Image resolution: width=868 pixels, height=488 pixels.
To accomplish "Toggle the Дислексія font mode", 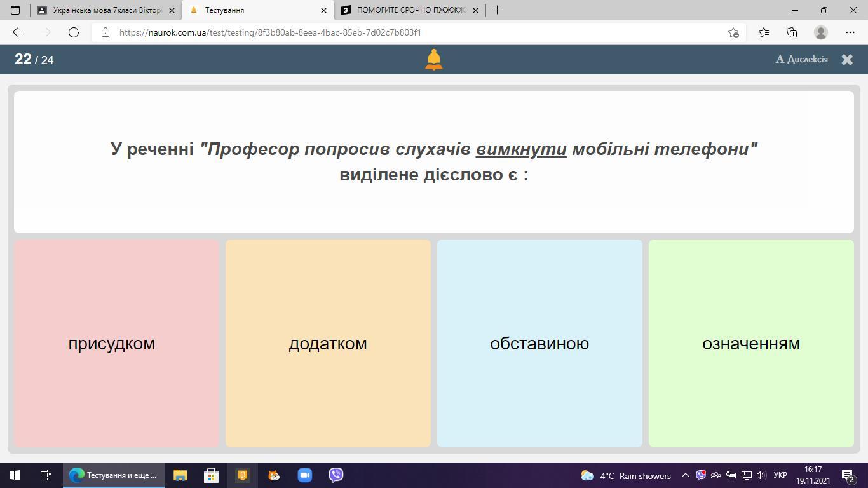I will 802,59.
